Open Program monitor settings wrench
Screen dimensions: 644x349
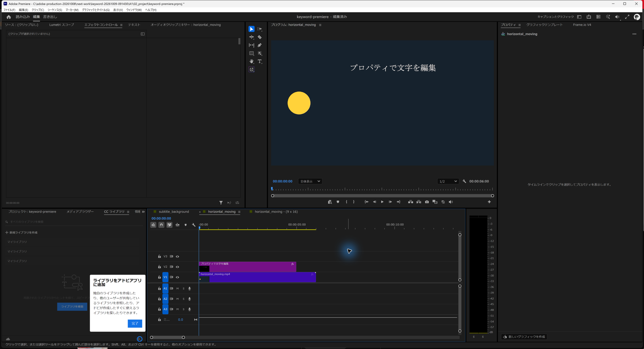tap(464, 181)
